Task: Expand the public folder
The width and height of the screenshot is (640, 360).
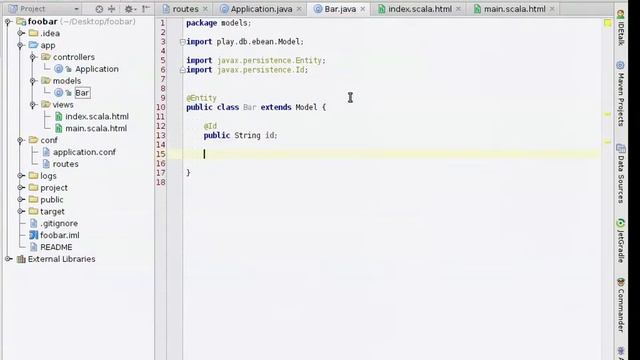Action: pos(20,200)
